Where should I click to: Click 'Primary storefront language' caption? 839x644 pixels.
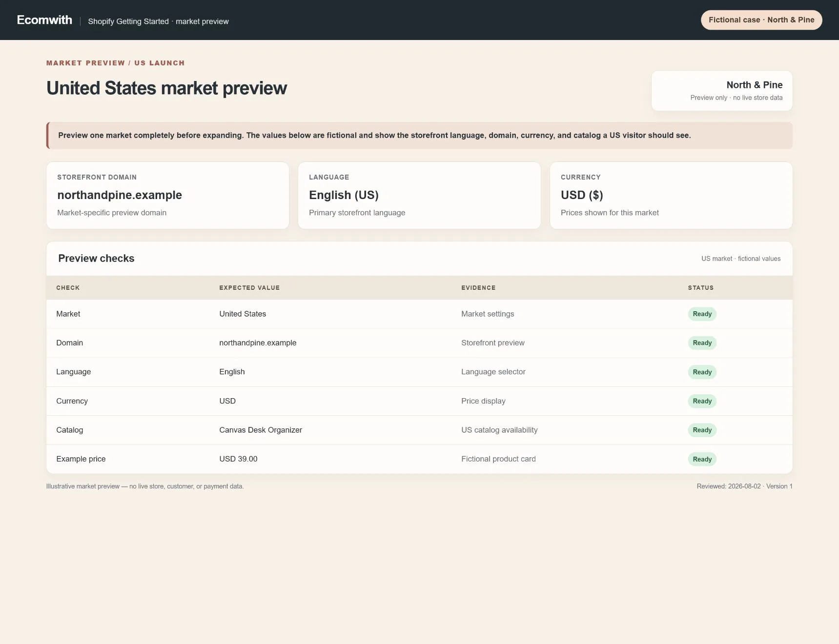point(357,213)
